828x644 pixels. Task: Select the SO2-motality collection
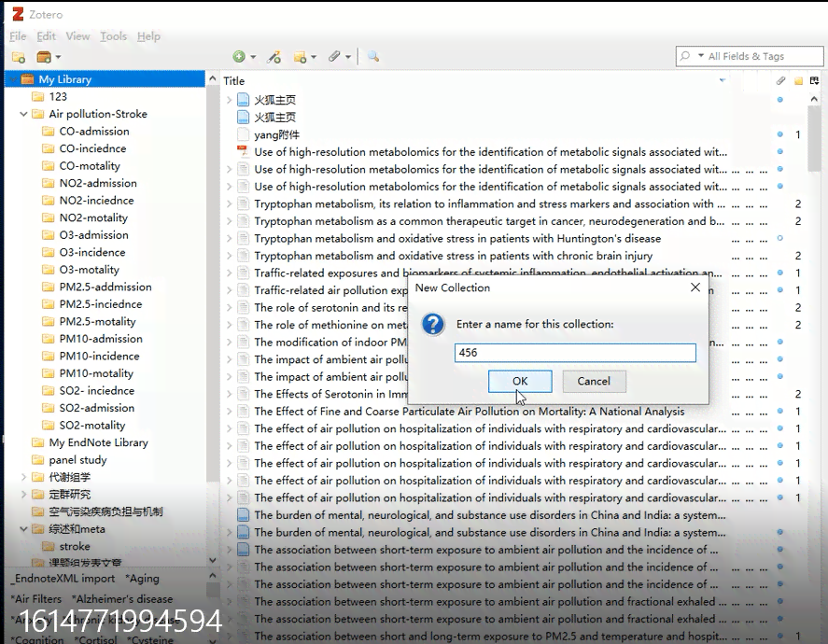[x=91, y=426]
